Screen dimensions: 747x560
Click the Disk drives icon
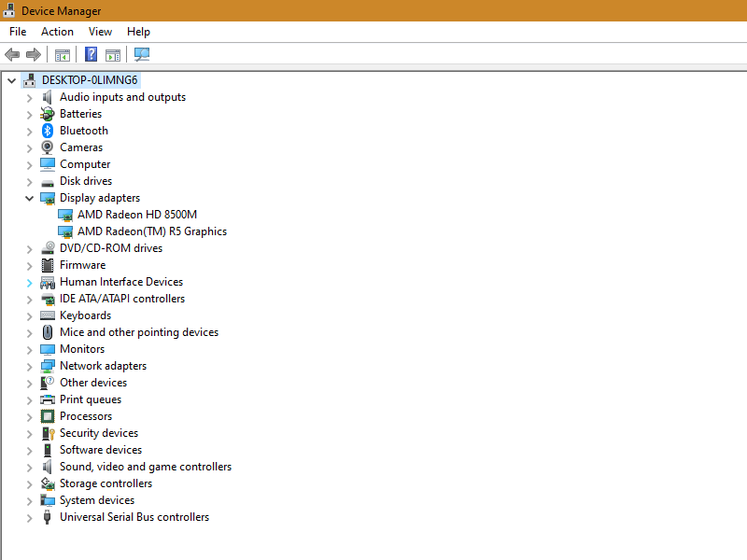point(48,182)
